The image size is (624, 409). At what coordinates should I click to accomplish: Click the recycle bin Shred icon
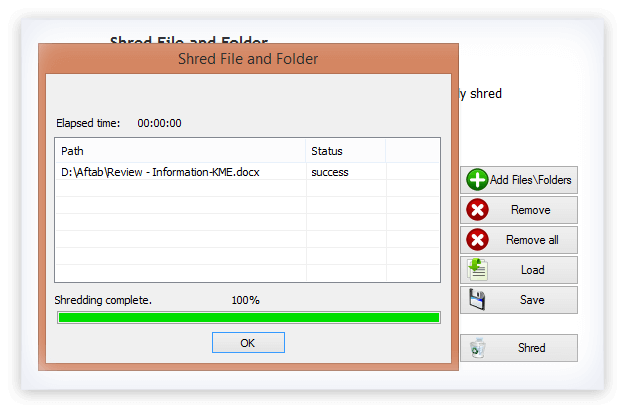point(478,348)
